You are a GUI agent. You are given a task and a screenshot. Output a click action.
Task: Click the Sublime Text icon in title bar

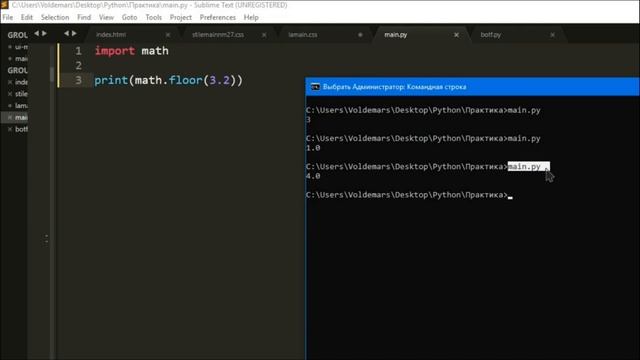(x=4, y=4)
